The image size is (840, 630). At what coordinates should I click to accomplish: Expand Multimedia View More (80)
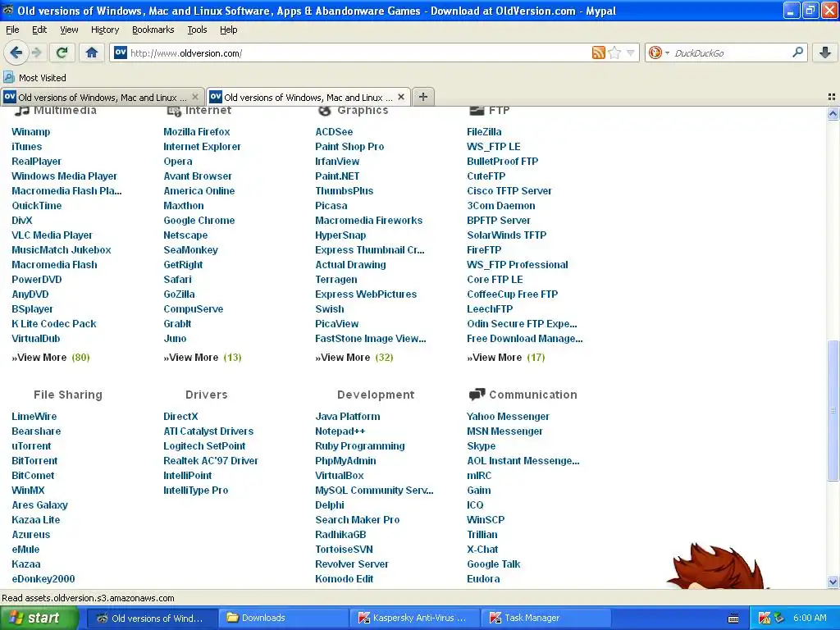point(51,358)
